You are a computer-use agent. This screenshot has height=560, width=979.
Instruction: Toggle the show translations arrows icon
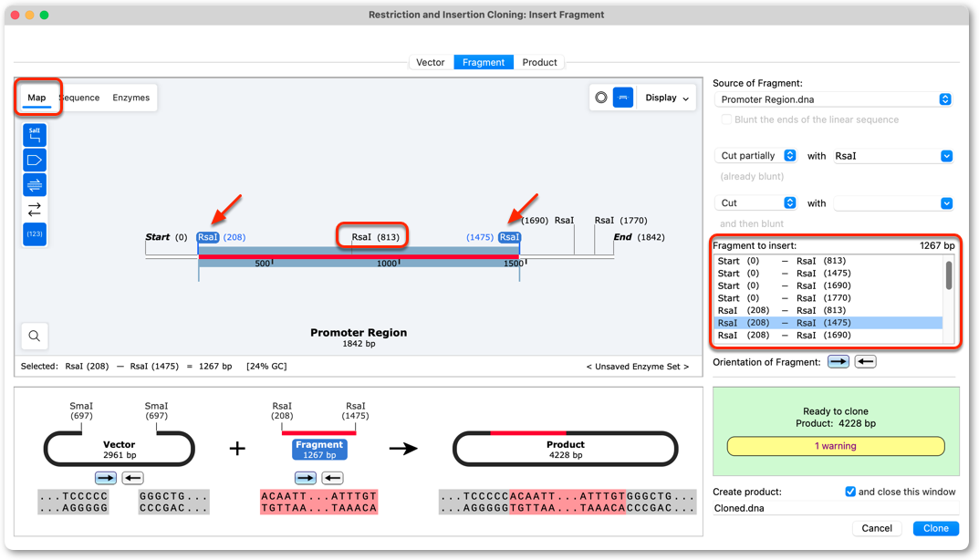point(35,209)
